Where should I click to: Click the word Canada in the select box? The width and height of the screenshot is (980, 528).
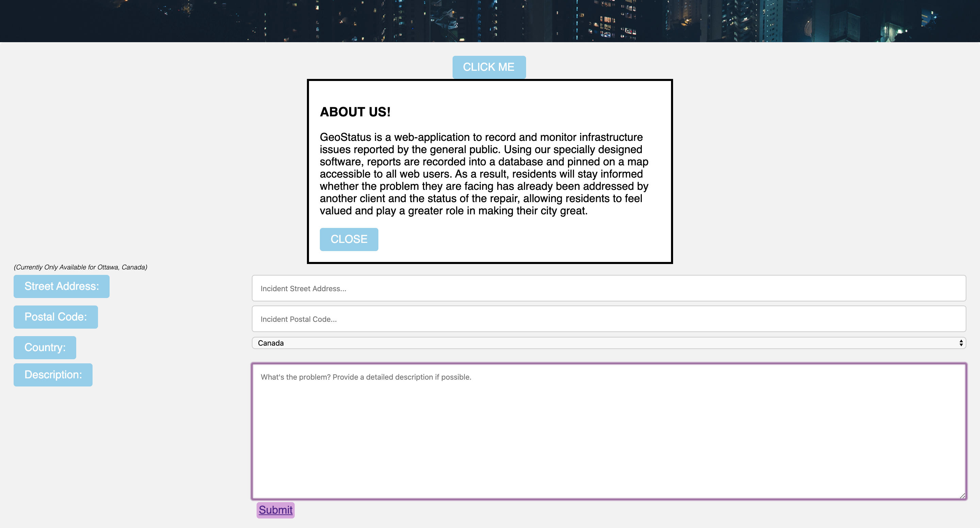pyautogui.click(x=271, y=343)
